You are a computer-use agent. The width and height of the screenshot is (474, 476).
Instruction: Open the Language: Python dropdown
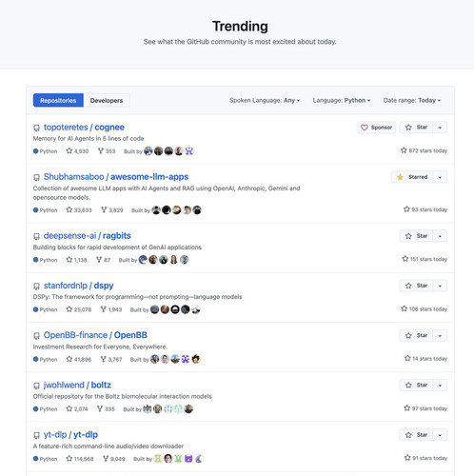coord(342,101)
